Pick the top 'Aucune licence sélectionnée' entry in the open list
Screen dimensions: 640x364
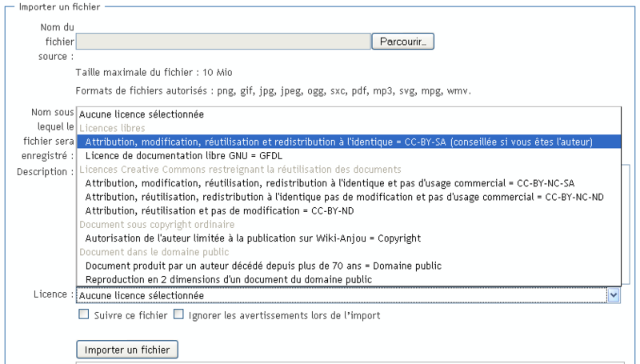[x=142, y=114]
